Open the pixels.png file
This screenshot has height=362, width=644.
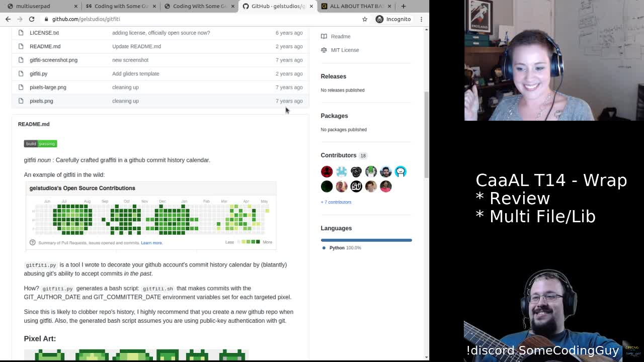(x=41, y=101)
